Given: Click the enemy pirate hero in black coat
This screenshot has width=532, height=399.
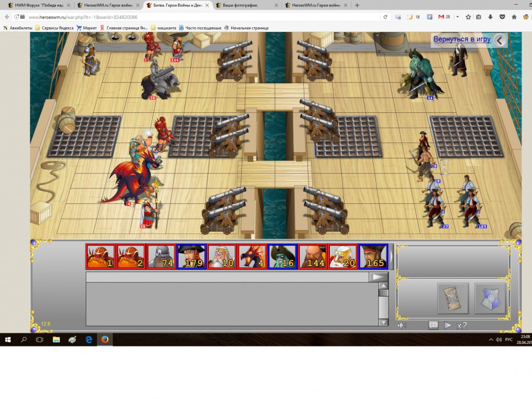Looking at the screenshot, I should click(x=460, y=59).
